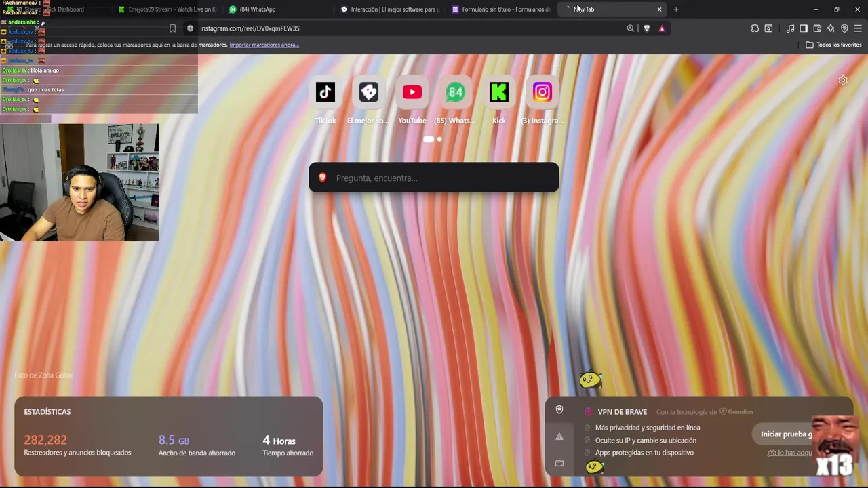Open the 'El mejor so...' shortcut tile
The image size is (868, 488).
click(x=369, y=92)
